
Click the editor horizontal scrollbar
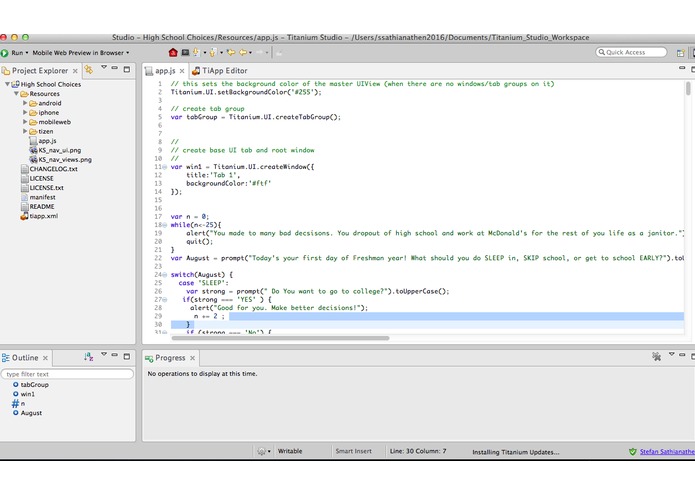[x=280, y=338]
